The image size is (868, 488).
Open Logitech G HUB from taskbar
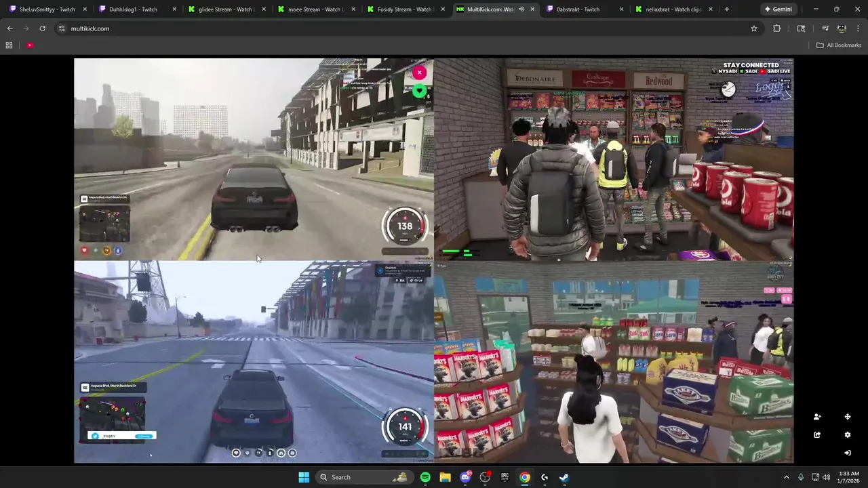point(545,477)
